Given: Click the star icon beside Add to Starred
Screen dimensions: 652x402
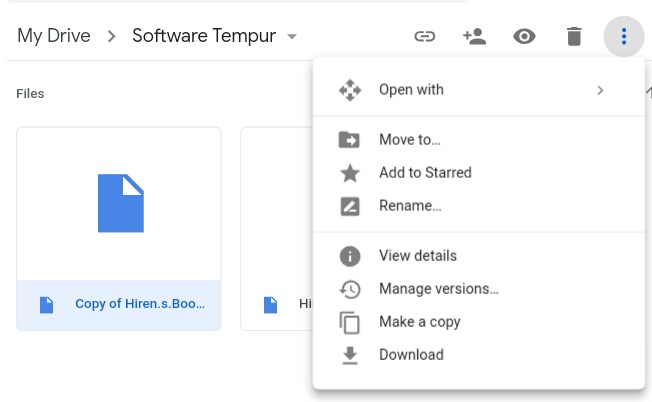Looking at the screenshot, I should 350,173.
